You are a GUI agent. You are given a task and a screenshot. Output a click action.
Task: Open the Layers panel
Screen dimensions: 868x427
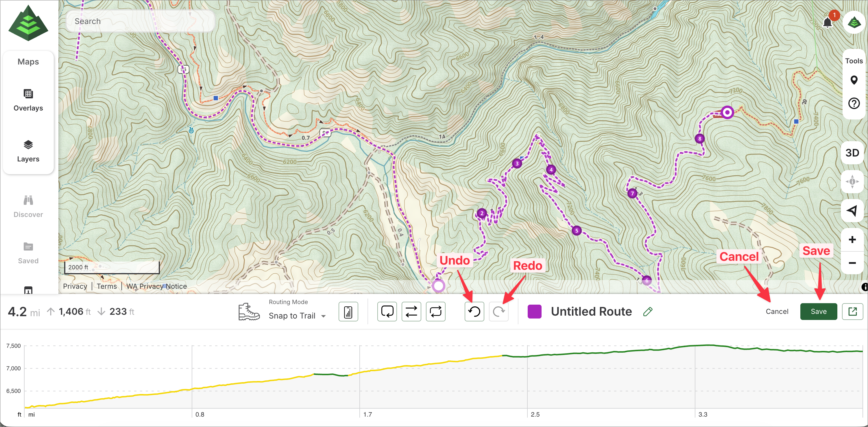tap(28, 151)
